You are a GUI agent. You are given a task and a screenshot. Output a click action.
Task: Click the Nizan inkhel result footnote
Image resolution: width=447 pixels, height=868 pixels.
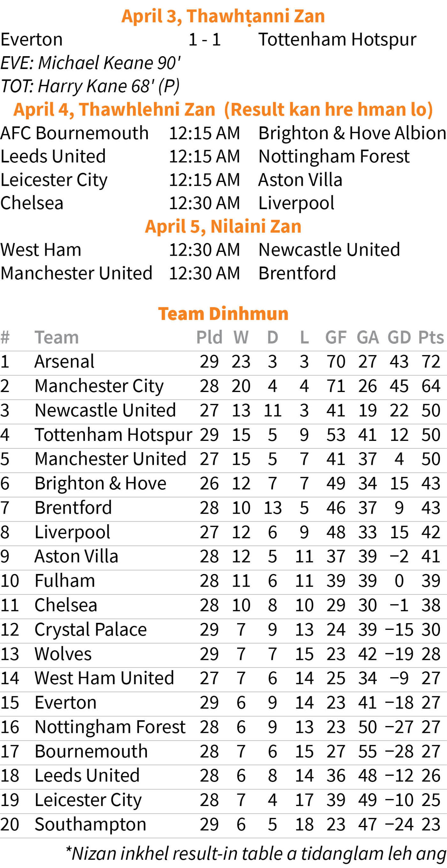(256, 854)
